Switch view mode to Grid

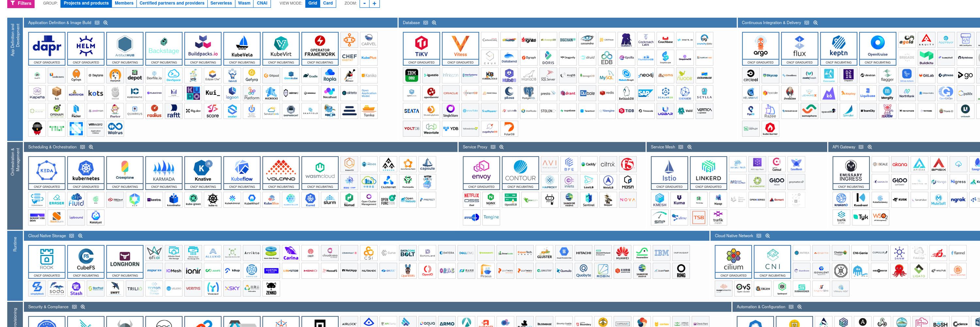coord(313,3)
